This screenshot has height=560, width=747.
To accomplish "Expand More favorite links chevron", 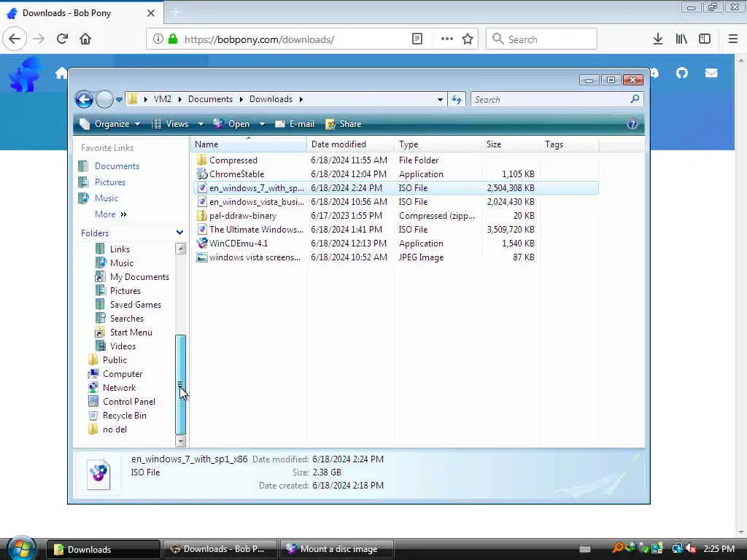I will click(x=123, y=214).
